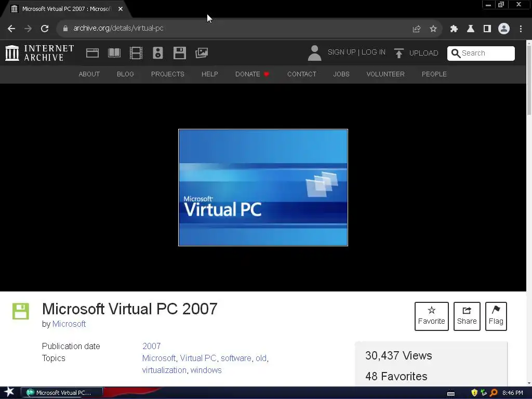
Task: Click the keyboard tray icon
Action: (x=451, y=393)
